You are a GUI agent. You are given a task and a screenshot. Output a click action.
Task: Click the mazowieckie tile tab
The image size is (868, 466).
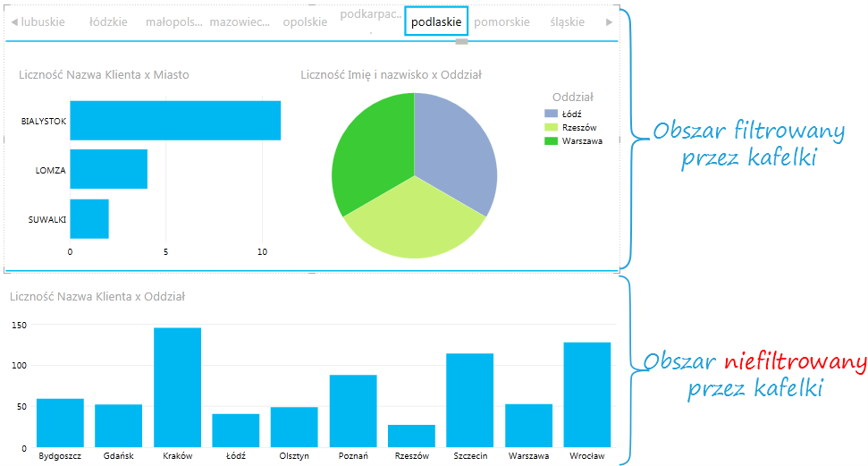coord(240,21)
